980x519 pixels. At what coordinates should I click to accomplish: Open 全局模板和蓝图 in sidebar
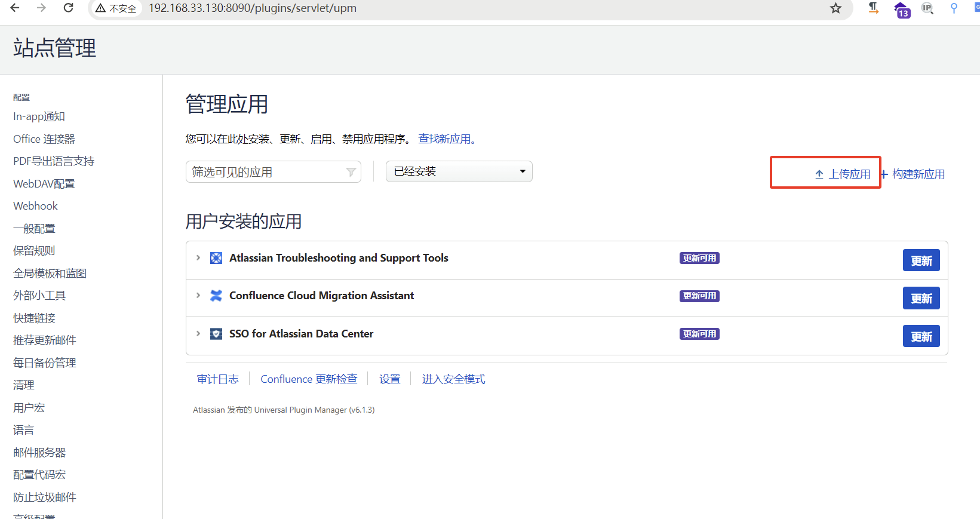[50, 274]
